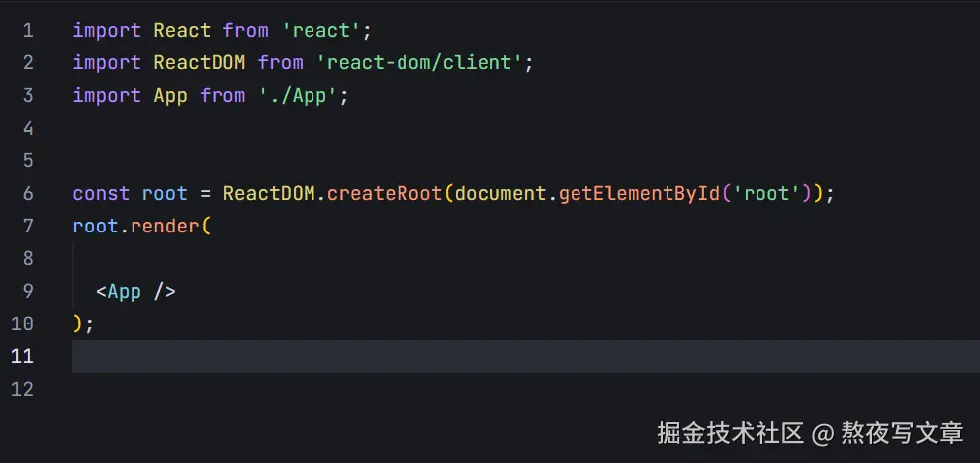The height and width of the screenshot is (463, 980).
Task: Click the getElementById method name
Action: [639, 193]
